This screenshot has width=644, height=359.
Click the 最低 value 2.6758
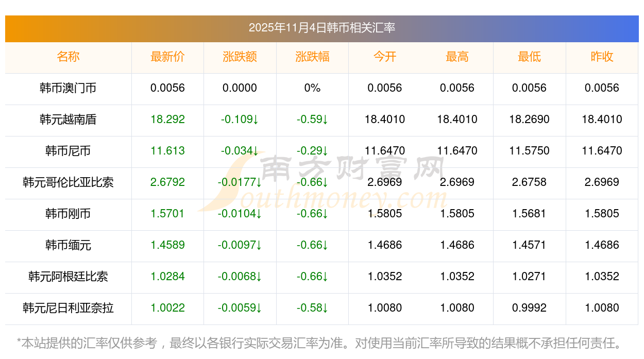(530, 182)
